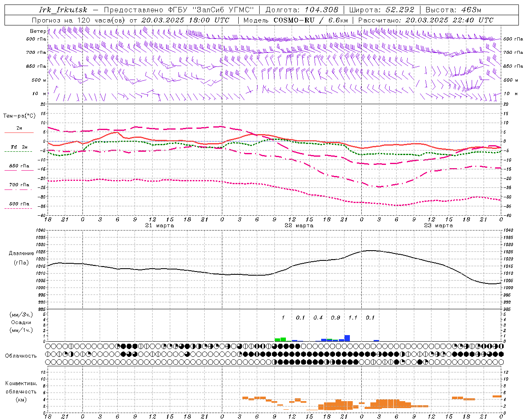Click the (мм/3ч.) precipitation unit label
The width and height of the screenshot is (525, 420).
pyautogui.click(x=21, y=315)
